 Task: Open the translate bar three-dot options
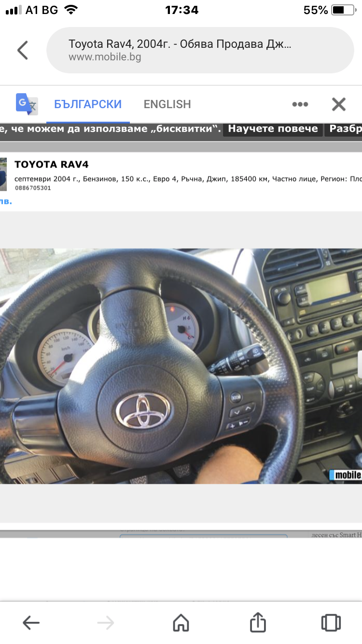(x=300, y=104)
